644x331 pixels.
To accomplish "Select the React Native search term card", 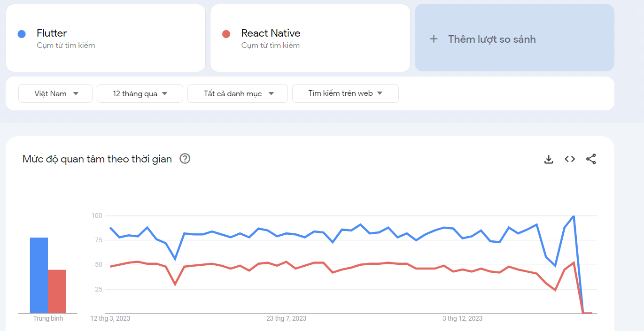I will 310,38.
